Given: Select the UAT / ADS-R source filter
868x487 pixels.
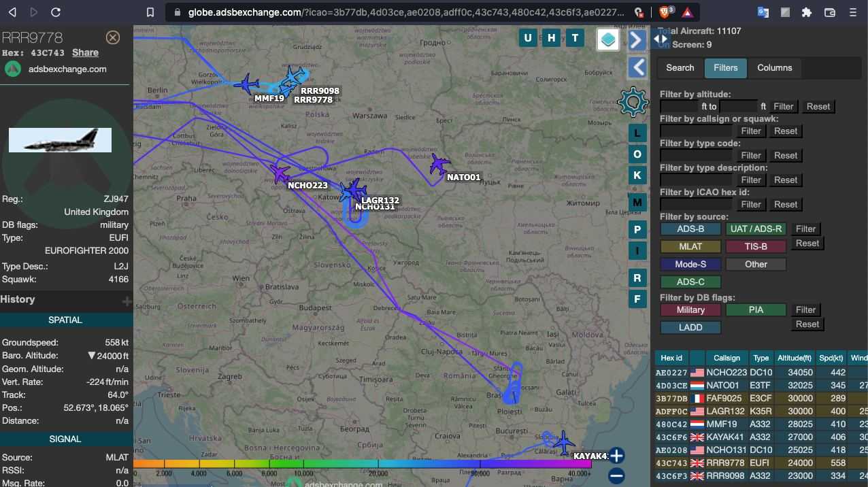Looking at the screenshot, I should tap(756, 229).
